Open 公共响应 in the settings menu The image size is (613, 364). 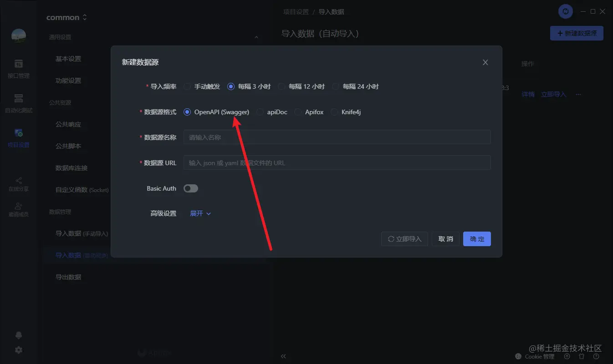68,124
